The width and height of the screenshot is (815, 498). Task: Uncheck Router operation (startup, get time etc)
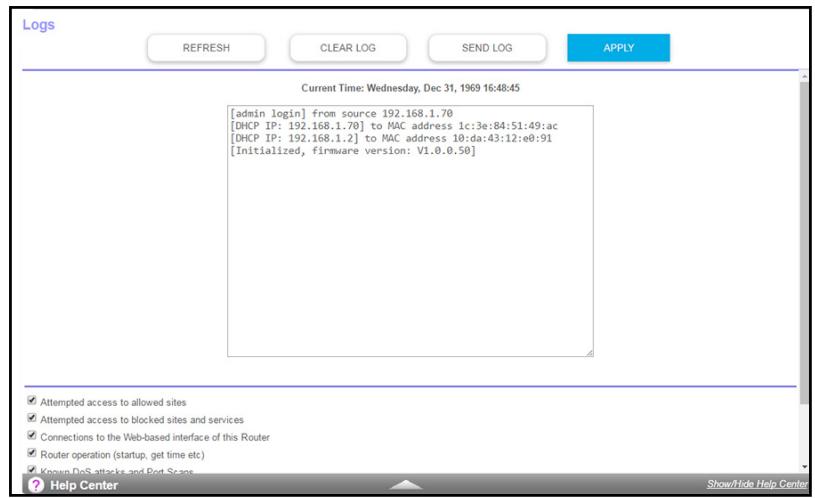pyautogui.click(x=32, y=453)
